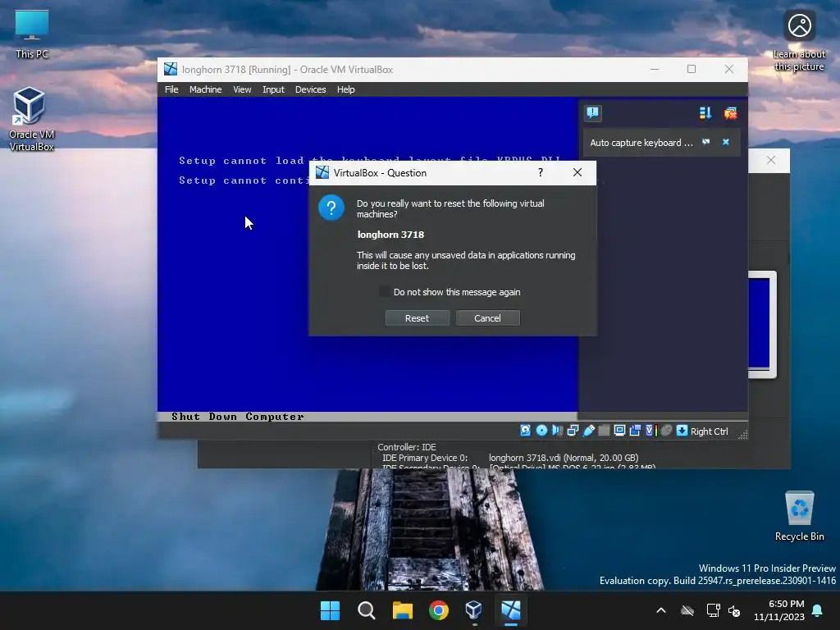840x630 pixels.
Task: Close the VirtualBox - Question dialog
Action: [x=577, y=172]
